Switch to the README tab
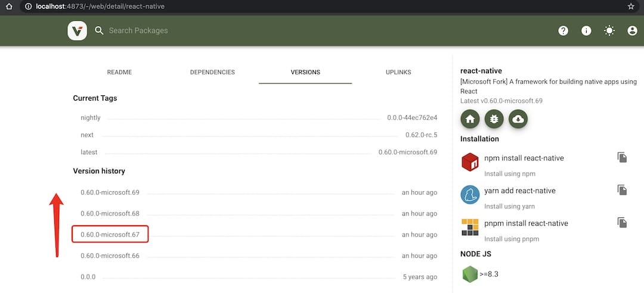 [119, 72]
